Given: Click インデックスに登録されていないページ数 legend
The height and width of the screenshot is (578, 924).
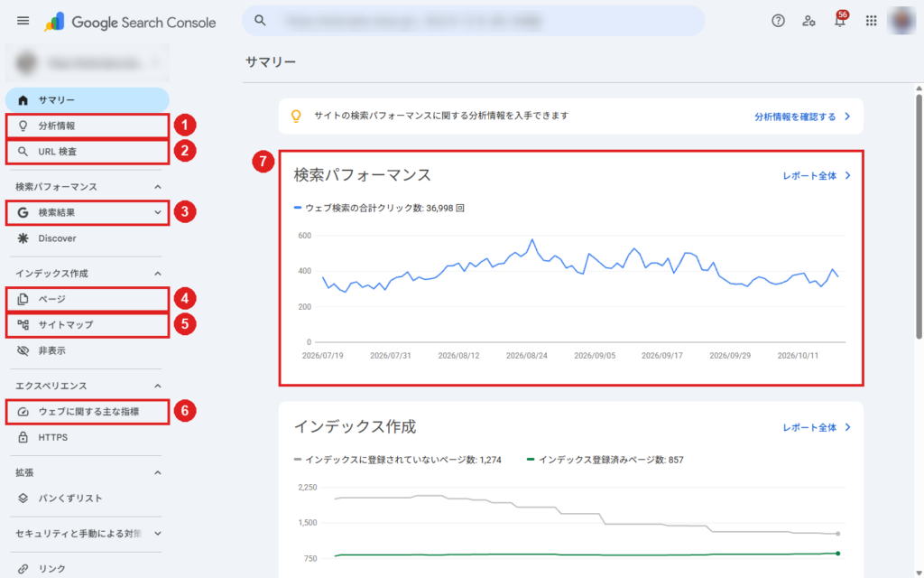Looking at the screenshot, I should pyautogui.click(x=397, y=460).
